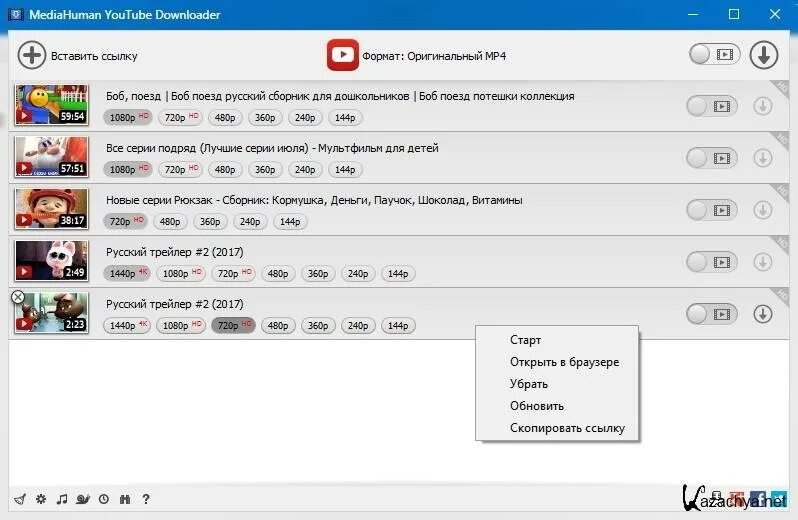This screenshot has height=520, width=798.
Task: Open the YouTube format selector icon
Action: point(343,55)
